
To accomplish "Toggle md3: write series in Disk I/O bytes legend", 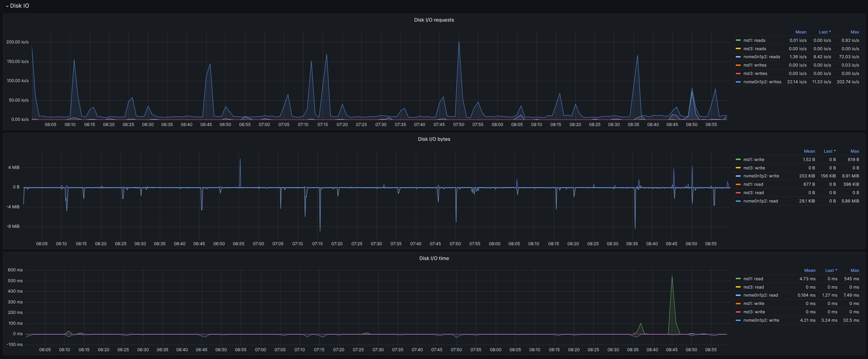I will [754, 168].
